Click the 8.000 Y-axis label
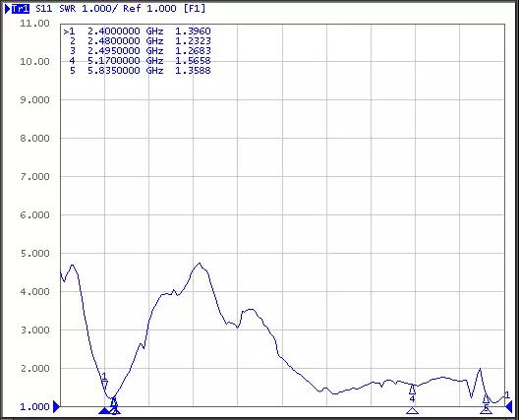This screenshot has width=519, height=420. (34, 138)
